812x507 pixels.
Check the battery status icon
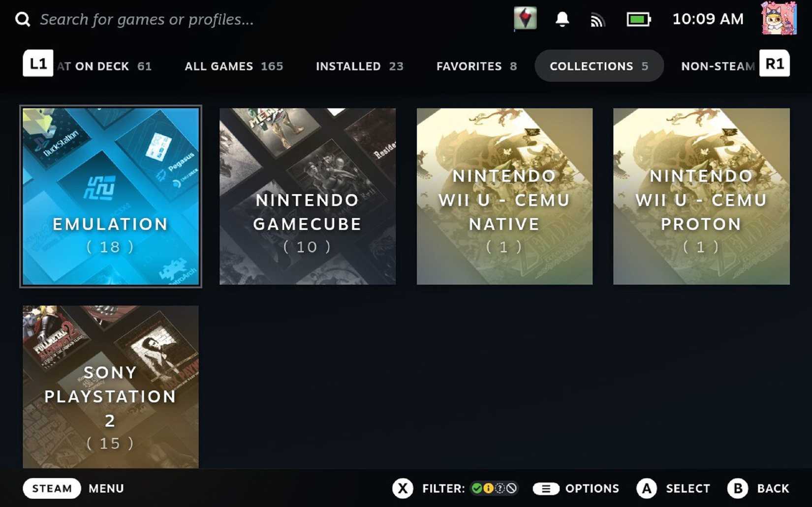click(x=639, y=20)
